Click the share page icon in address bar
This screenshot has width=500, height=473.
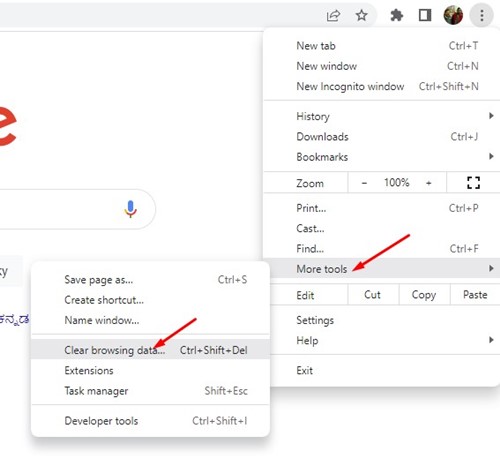point(333,15)
